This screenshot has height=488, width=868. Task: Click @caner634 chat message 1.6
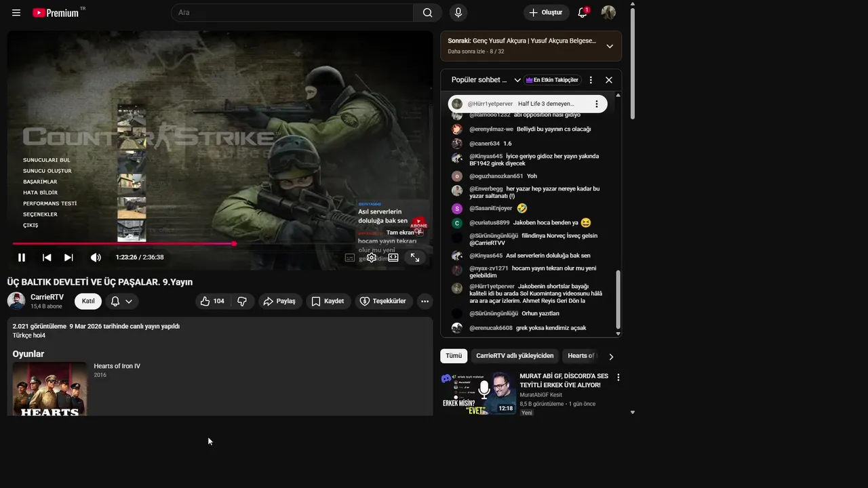point(507,144)
